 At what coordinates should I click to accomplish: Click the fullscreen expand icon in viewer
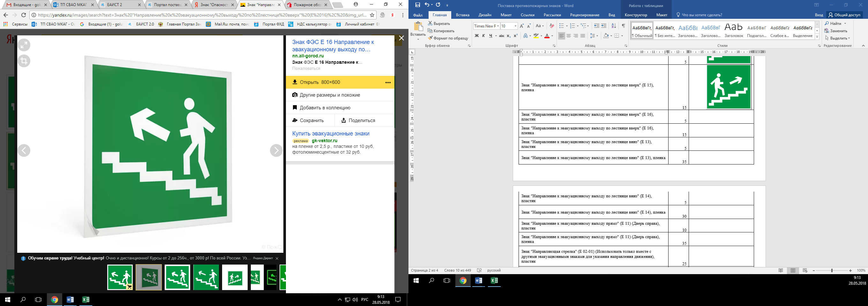click(x=24, y=45)
